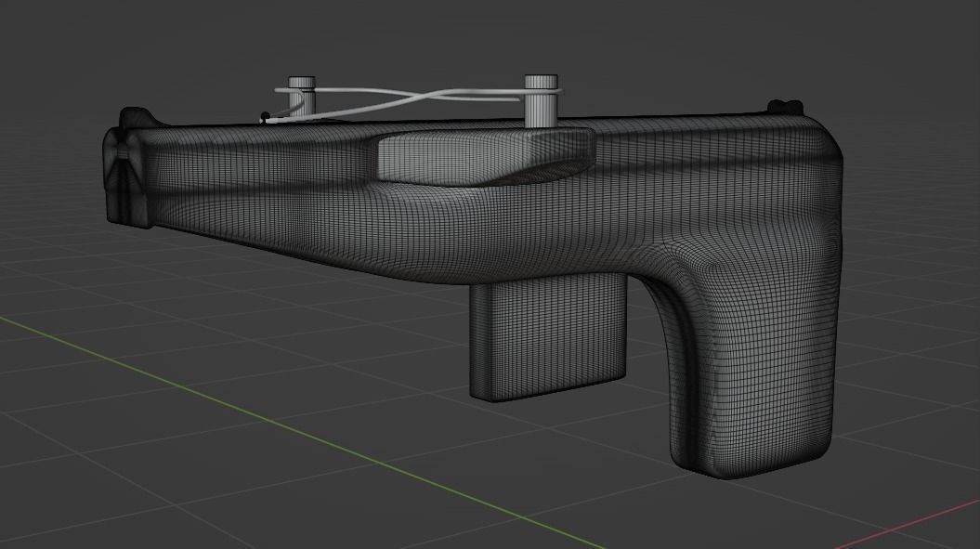
Task: Select the left cylindrical peg on top
Action: [301, 97]
